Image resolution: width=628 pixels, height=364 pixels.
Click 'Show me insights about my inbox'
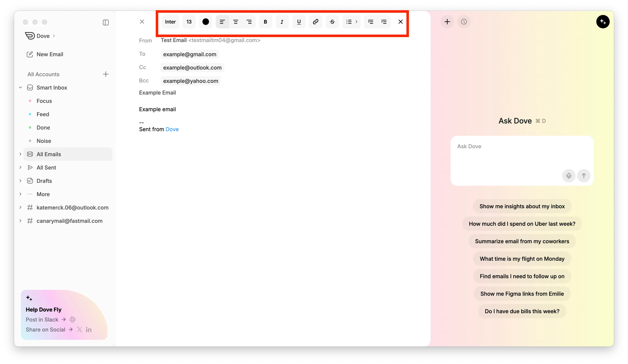click(522, 206)
